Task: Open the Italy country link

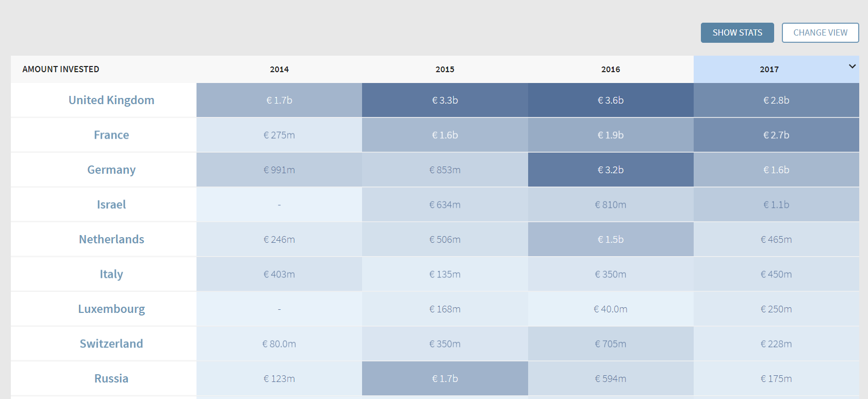Action: [111, 274]
